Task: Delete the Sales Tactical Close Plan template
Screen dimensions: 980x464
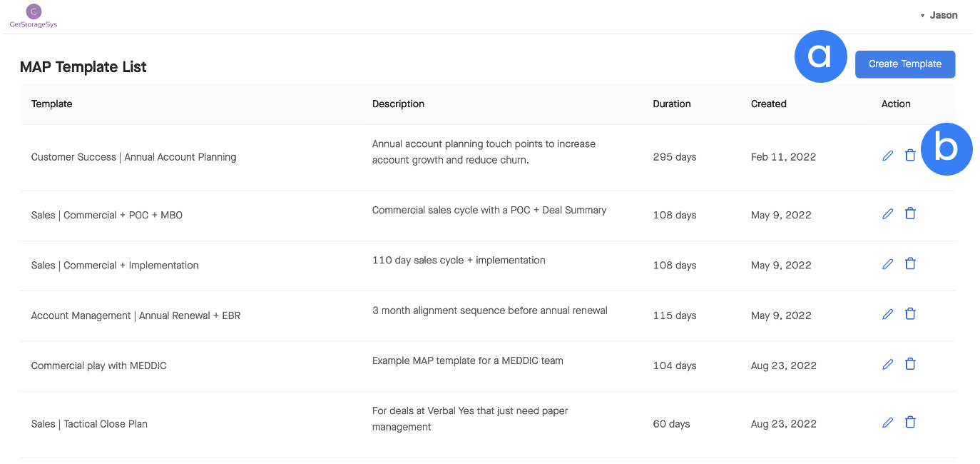Action: [x=910, y=422]
